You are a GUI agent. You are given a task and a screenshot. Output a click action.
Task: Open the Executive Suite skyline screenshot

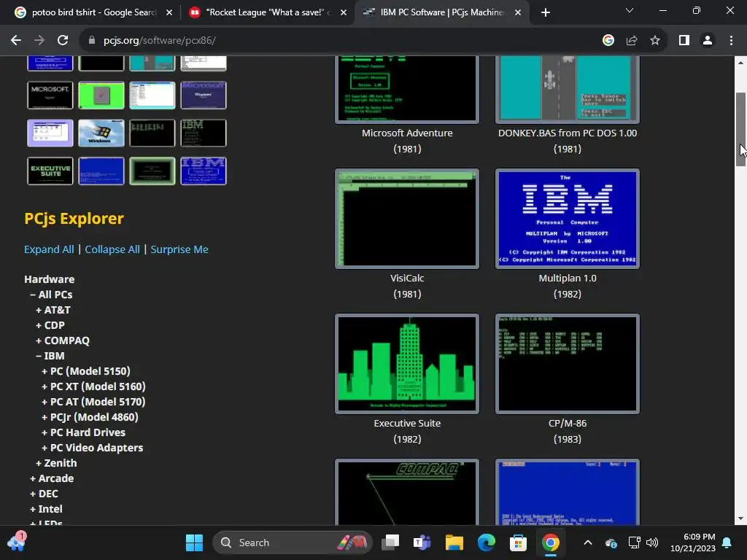[x=407, y=364]
